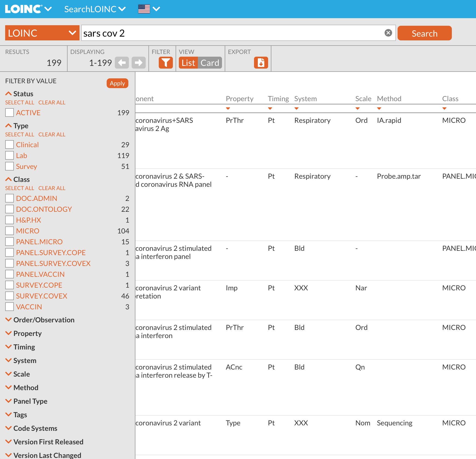This screenshot has height=459, width=476.
Task: Check the Survey type checkbox
Action: pyautogui.click(x=9, y=166)
